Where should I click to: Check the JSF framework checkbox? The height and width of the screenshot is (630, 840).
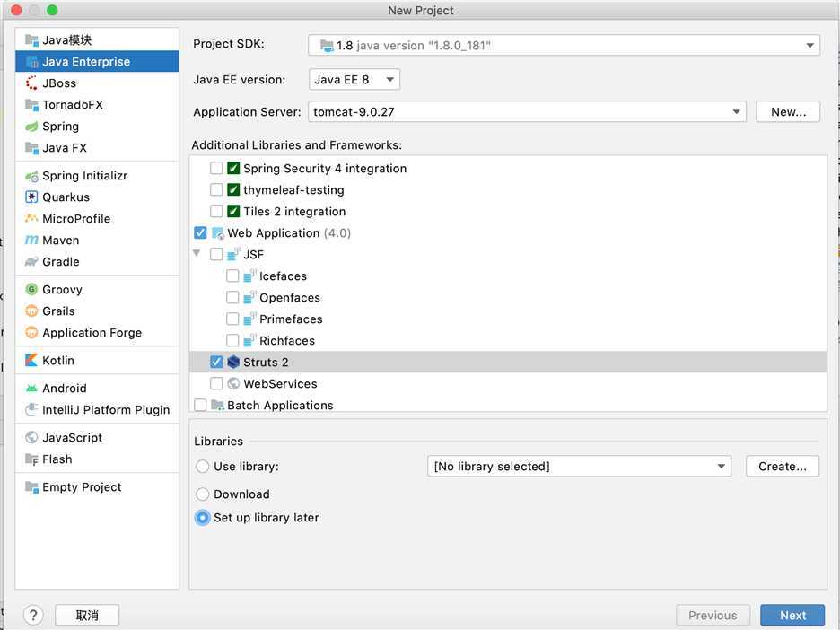tap(216, 255)
